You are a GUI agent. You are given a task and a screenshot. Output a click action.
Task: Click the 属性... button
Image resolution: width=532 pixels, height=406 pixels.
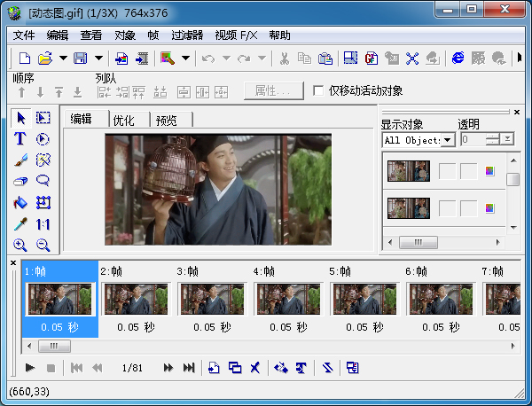273,90
